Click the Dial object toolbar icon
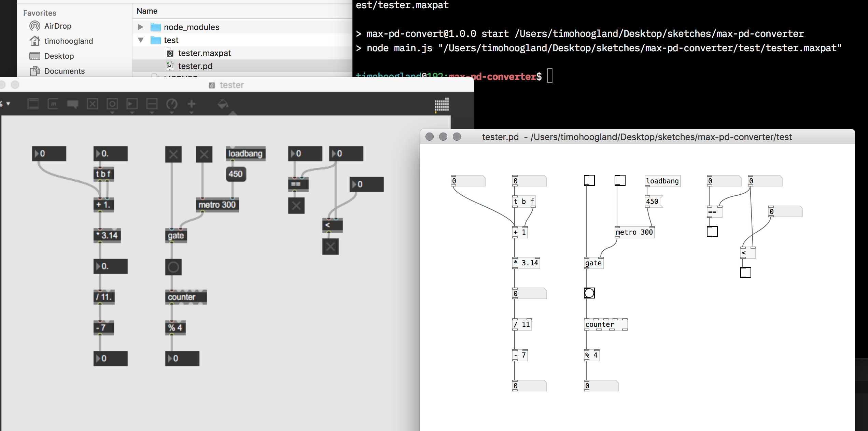Viewport: 868px width, 431px height. click(172, 104)
